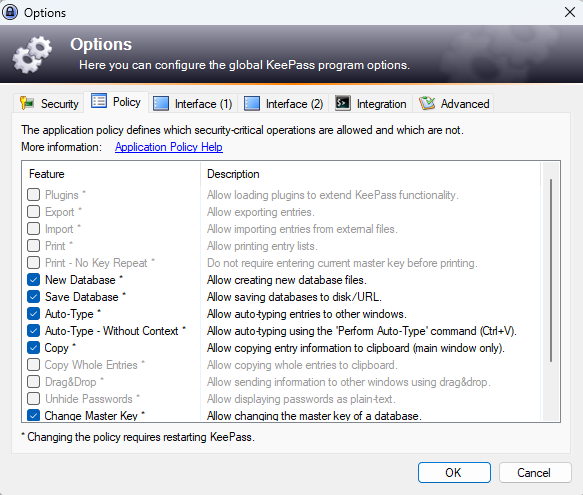Uncheck Auto-Type - Without Context checkbox
This screenshot has width=583, height=495.
click(x=33, y=331)
